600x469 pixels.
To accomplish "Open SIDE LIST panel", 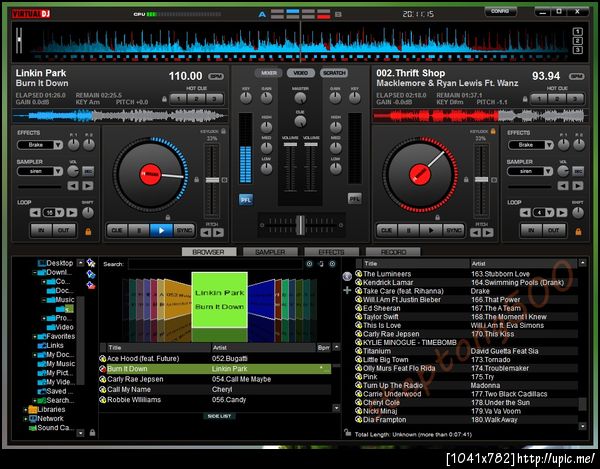I will coord(219,416).
